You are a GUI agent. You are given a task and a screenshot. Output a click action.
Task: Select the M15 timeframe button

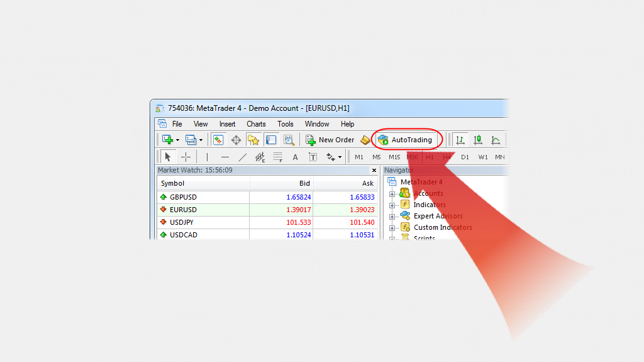394,157
